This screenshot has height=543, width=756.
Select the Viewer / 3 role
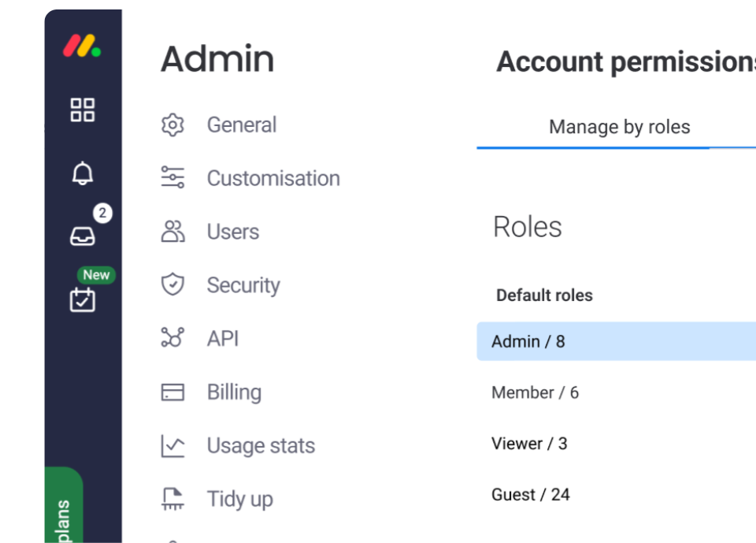[528, 444]
